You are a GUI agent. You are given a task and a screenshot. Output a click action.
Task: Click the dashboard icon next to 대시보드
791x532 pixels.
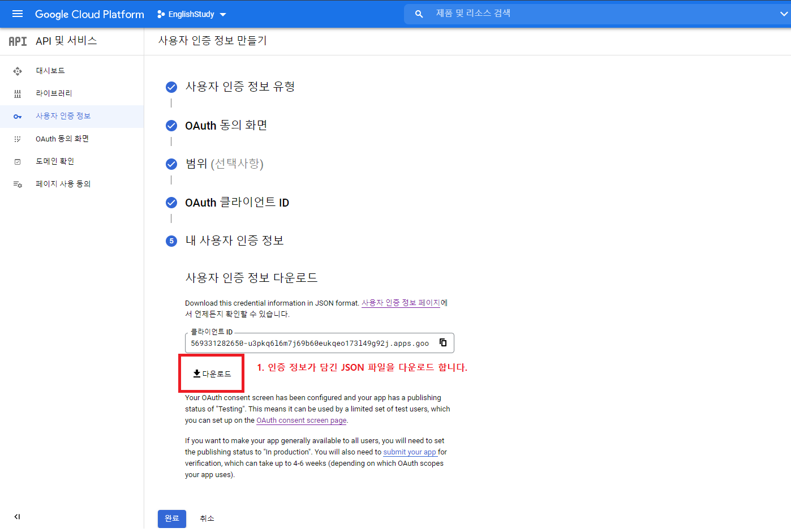coord(18,71)
